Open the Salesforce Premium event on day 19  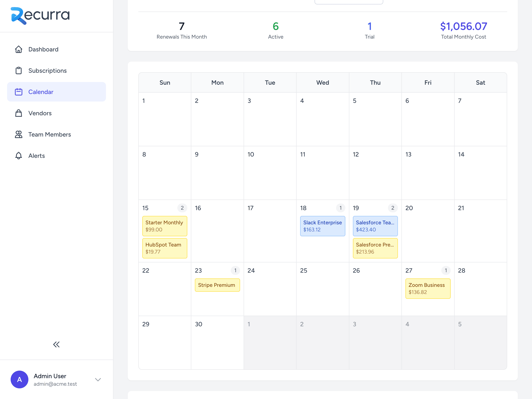[x=375, y=248]
